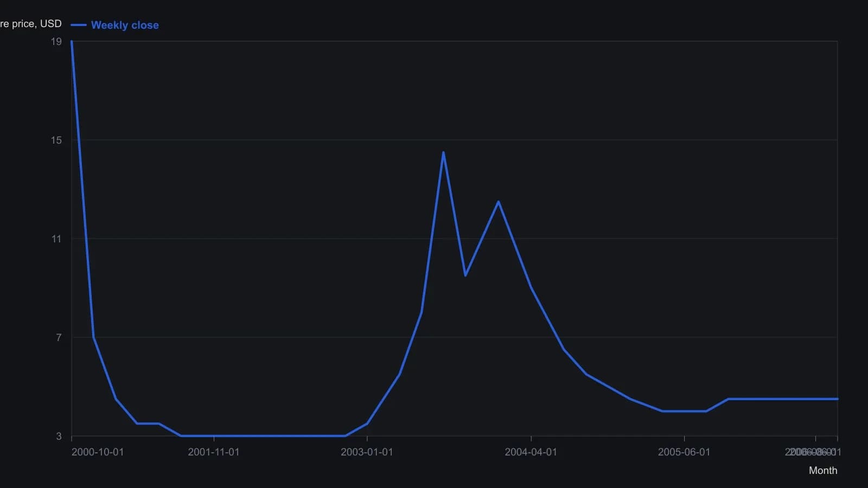Select the 2004-04-01 x-axis label
Viewport: 868px width, 488px height.
[x=531, y=452]
